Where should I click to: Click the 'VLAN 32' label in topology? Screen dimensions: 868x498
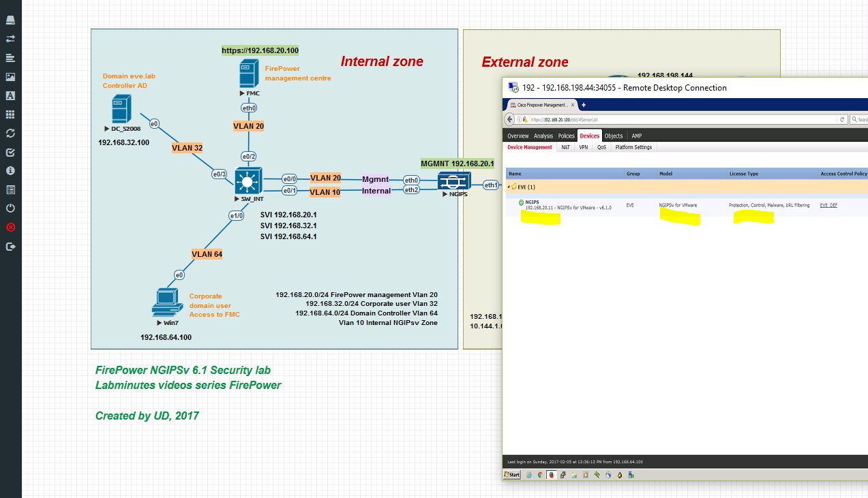[x=188, y=148]
